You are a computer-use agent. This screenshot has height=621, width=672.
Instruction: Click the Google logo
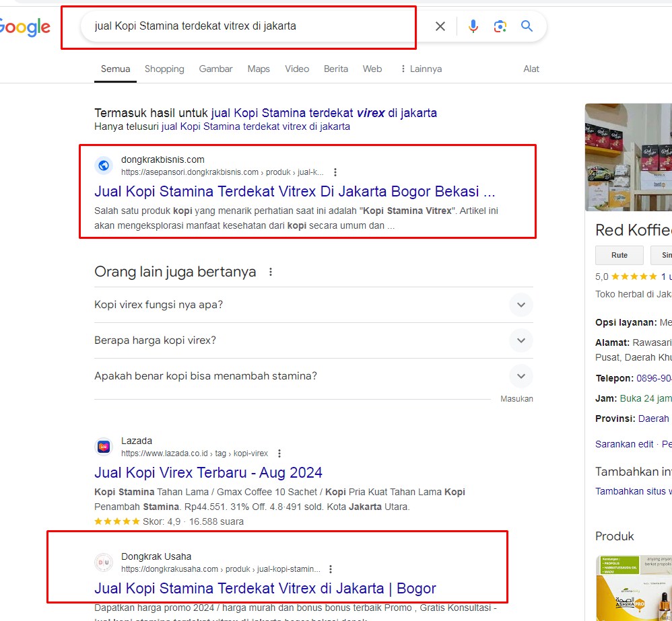point(25,28)
